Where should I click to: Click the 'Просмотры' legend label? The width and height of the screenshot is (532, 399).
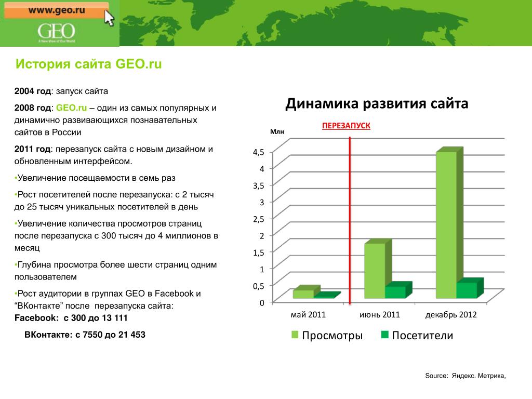click(x=332, y=336)
